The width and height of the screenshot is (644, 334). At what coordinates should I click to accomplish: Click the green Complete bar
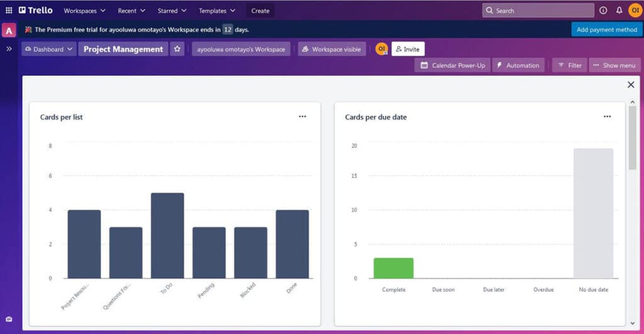click(394, 268)
